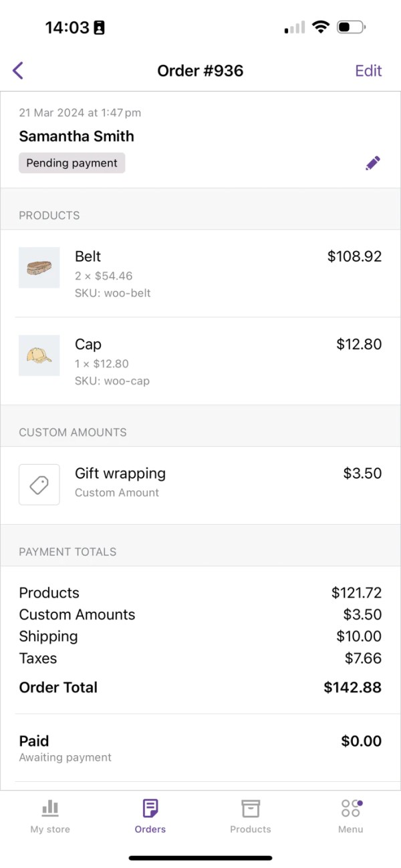
Task: Tap the Order Total amount $142.88
Action: (352, 688)
